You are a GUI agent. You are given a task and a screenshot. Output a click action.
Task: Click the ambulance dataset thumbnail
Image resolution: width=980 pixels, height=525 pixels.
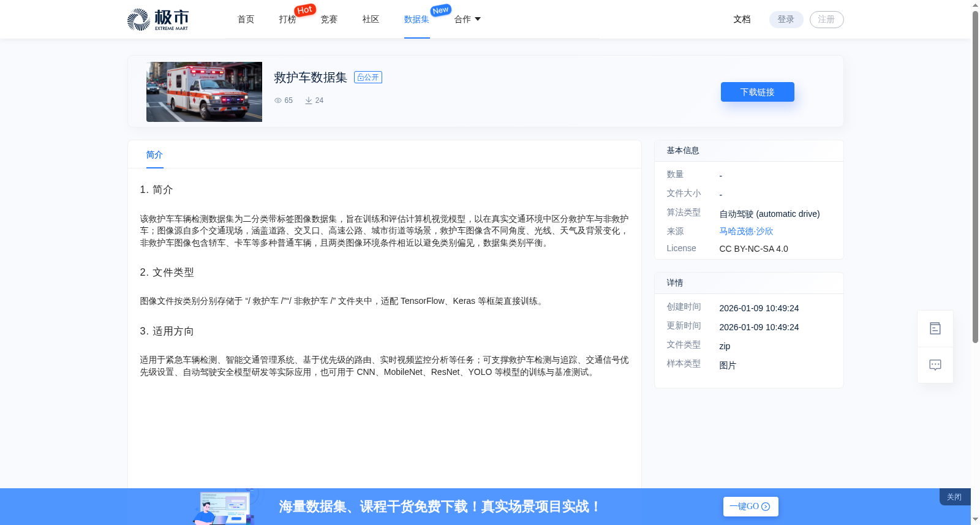coord(204,92)
